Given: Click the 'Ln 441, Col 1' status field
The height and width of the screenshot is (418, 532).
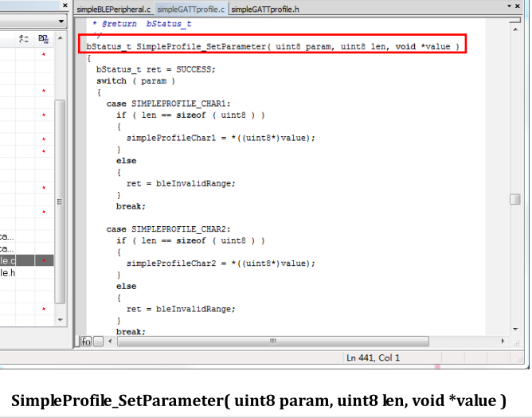Looking at the screenshot, I should pyautogui.click(x=373, y=358).
